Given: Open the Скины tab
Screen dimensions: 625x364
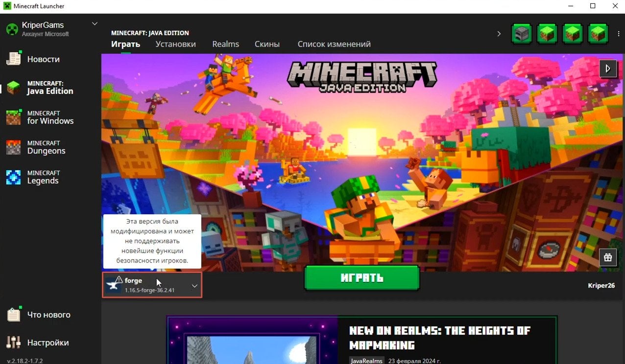Looking at the screenshot, I should click(267, 44).
